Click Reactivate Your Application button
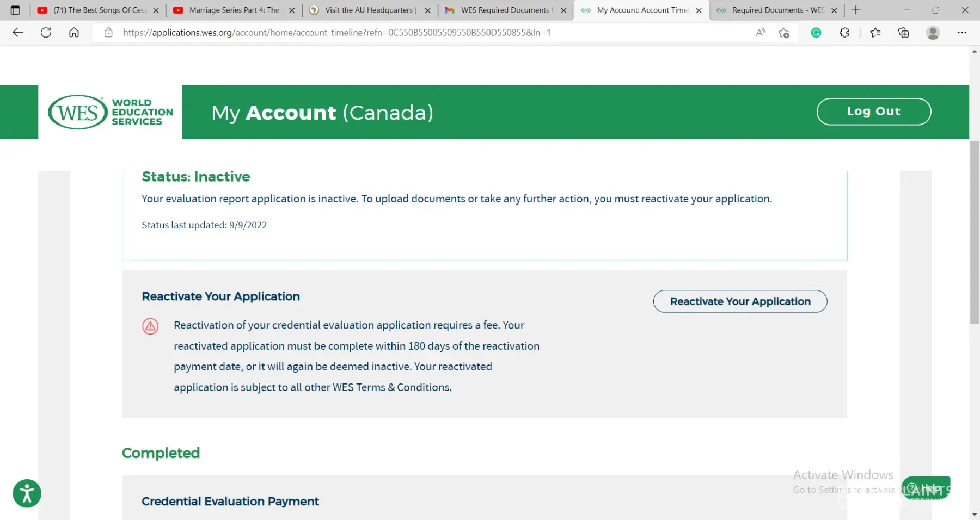 (740, 301)
